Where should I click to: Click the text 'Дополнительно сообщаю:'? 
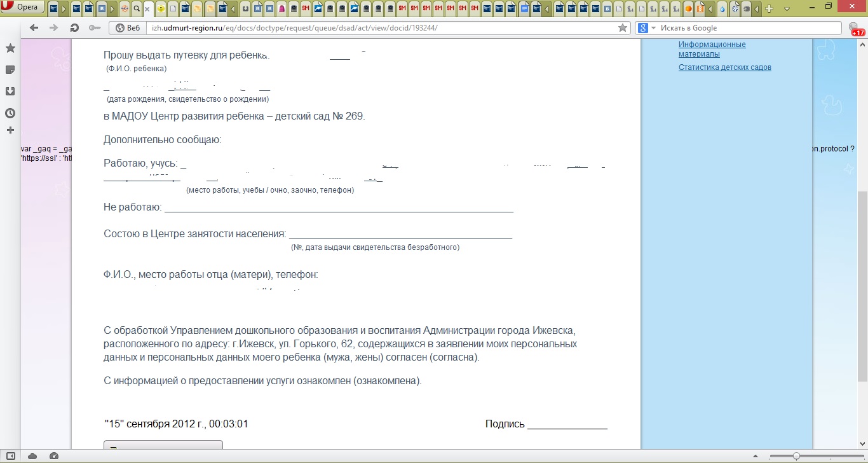[x=163, y=139]
